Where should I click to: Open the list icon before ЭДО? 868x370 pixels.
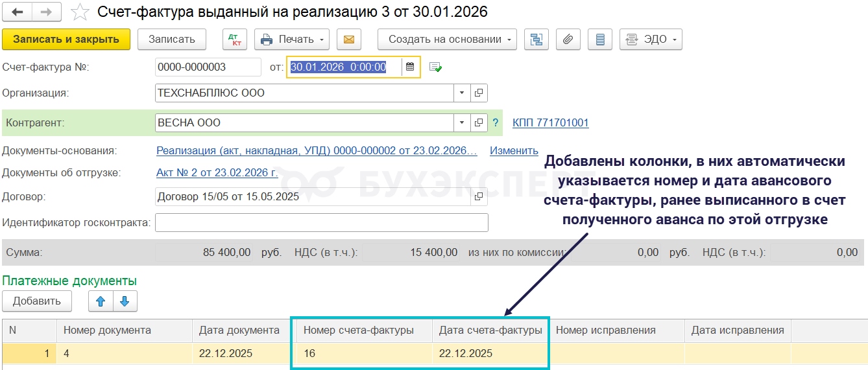tap(600, 39)
